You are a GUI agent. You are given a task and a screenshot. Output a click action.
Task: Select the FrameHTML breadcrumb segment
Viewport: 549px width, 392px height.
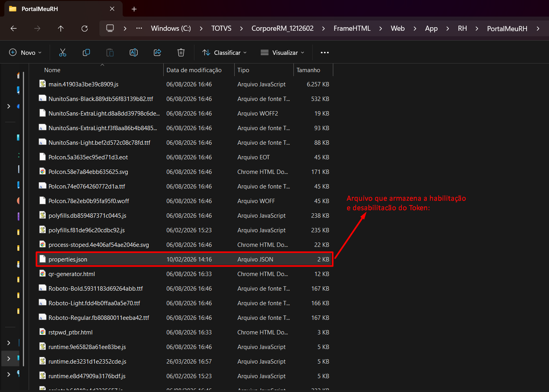click(352, 28)
